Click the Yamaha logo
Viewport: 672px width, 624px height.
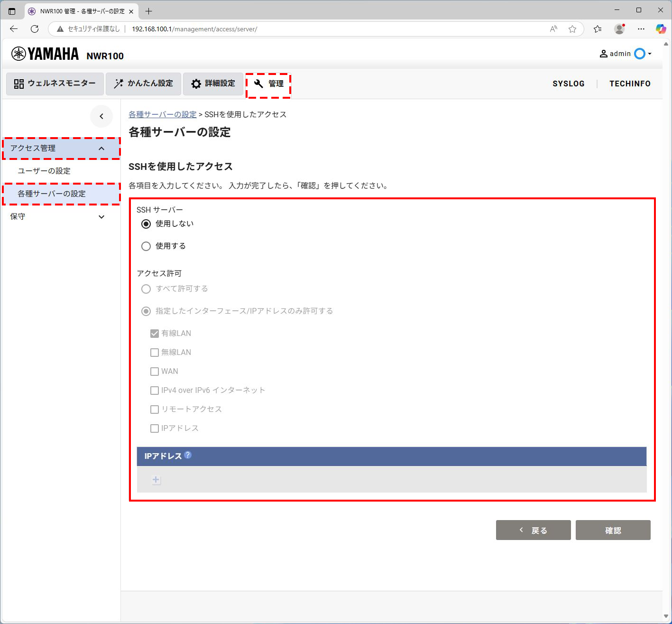pos(45,53)
